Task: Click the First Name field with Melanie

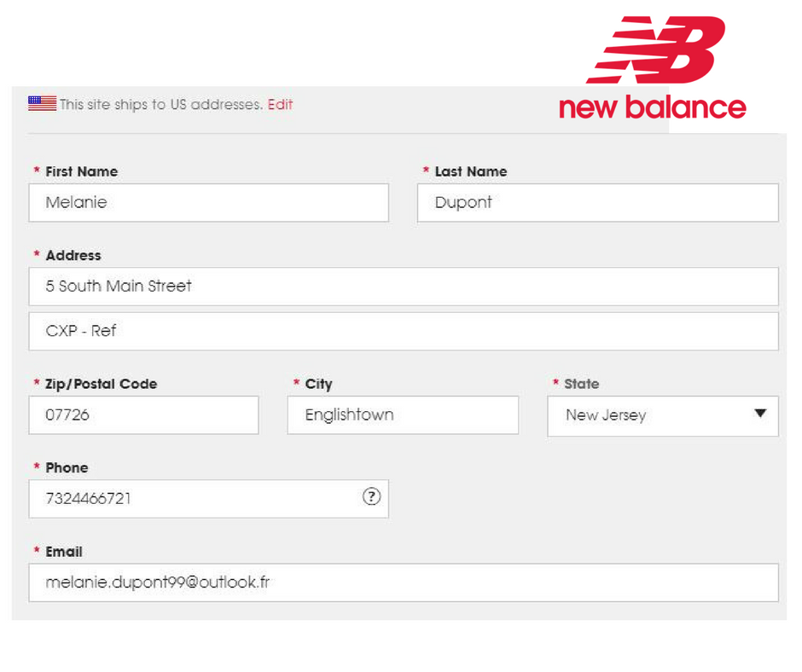Action: click(209, 203)
